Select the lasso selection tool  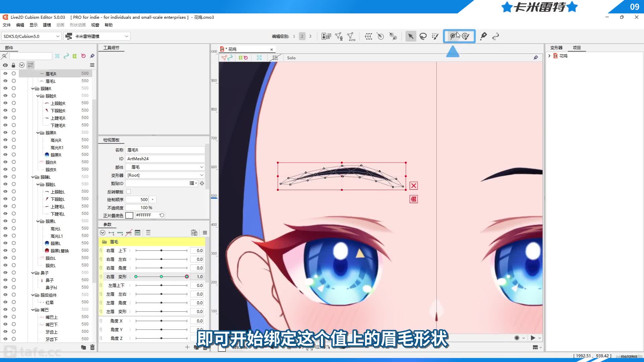pos(423,36)
